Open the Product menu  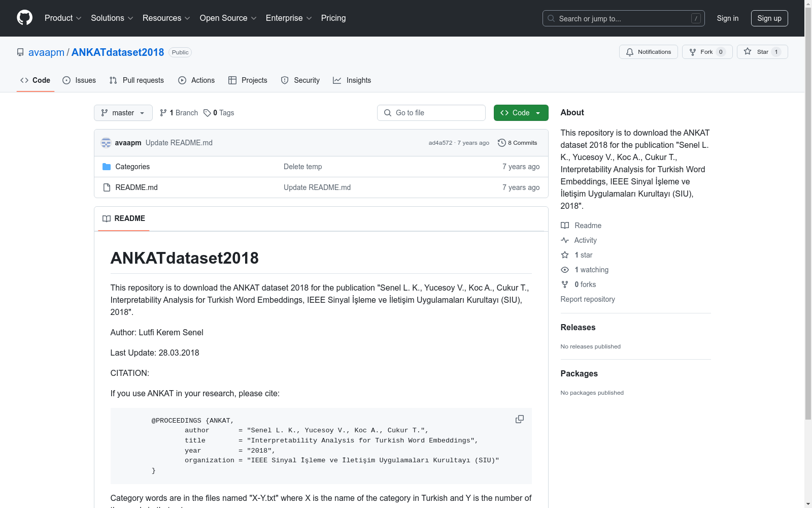point(63,18)
